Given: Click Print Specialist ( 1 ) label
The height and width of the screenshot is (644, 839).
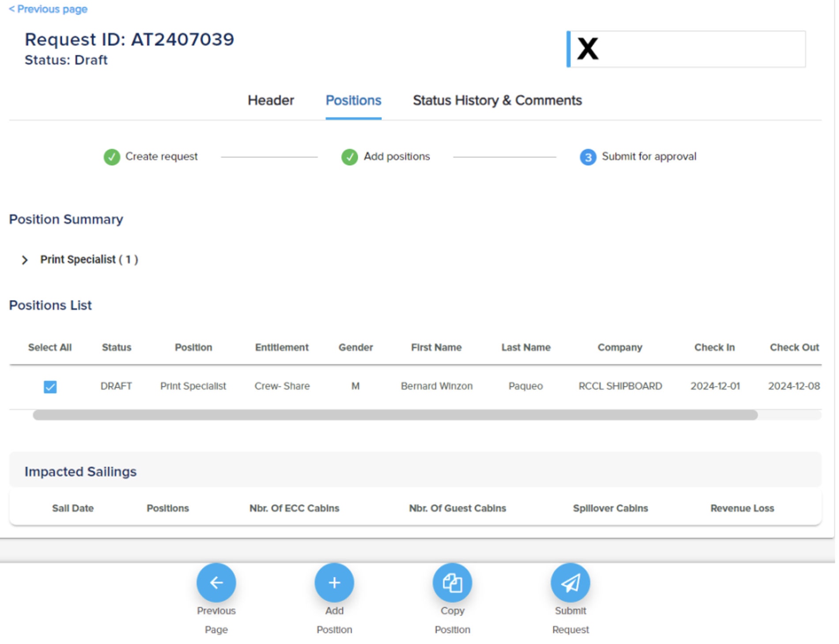Looking at the screenshot, I should pos(89,259).
